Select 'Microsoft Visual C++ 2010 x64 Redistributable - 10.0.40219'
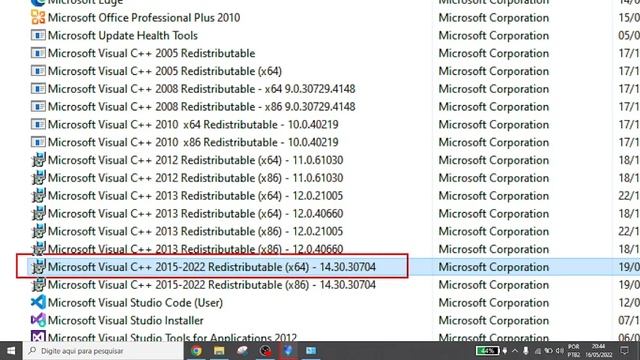Viewport: 640px width, 360px height. (x=193, y=124)
